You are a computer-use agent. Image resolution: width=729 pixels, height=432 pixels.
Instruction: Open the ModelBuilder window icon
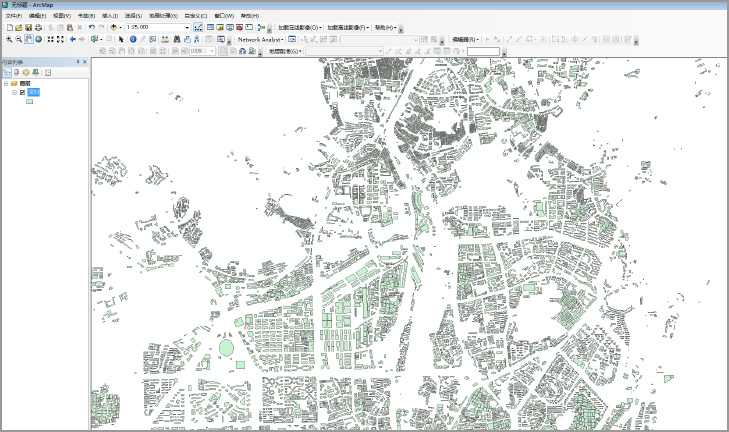pyautogui.click(x=261, y=28)
